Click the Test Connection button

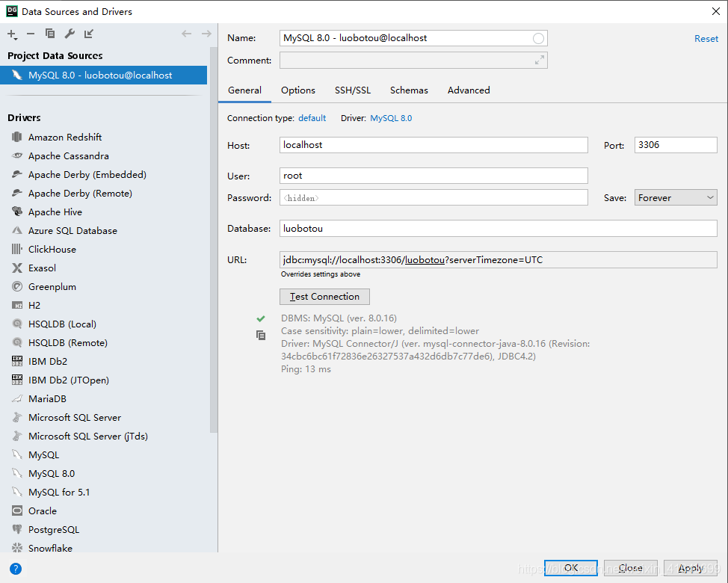[x=324, y=297]
